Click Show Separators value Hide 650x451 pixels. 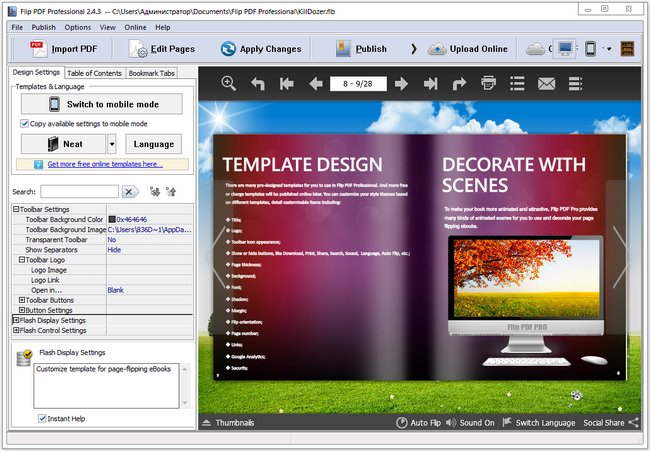pos(114,250)
